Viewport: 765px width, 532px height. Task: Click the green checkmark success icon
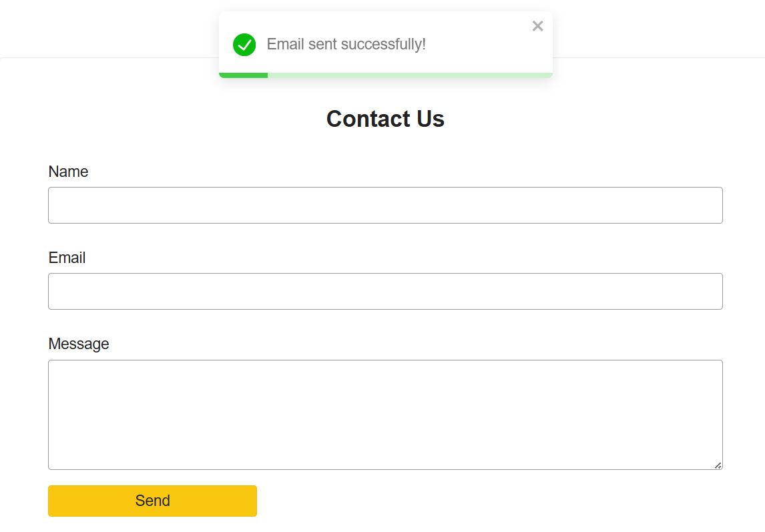point(244,45)
